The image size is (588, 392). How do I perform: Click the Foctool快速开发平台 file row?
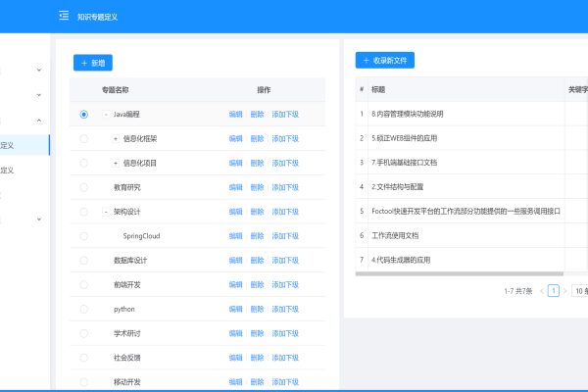[465, 212]
